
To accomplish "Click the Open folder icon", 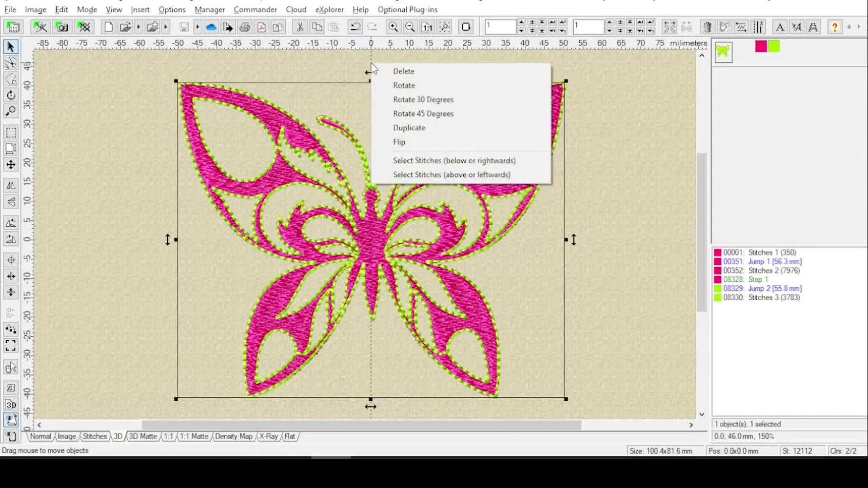I will [x=125, y=27].
